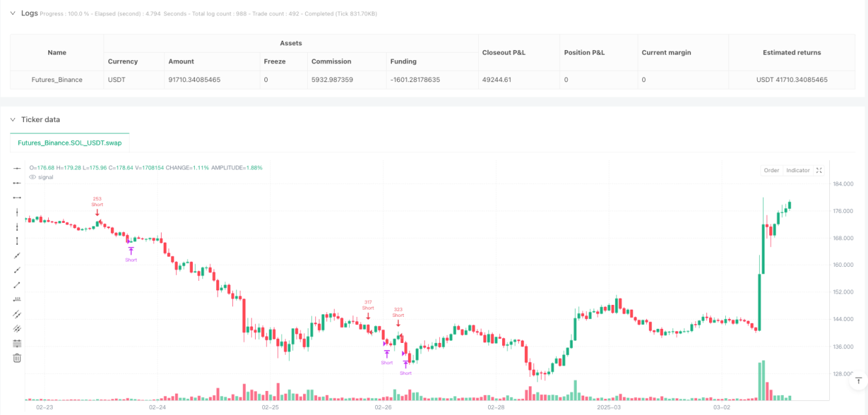Click the estimated returns USDT 41710.34085465

(791, 79)
